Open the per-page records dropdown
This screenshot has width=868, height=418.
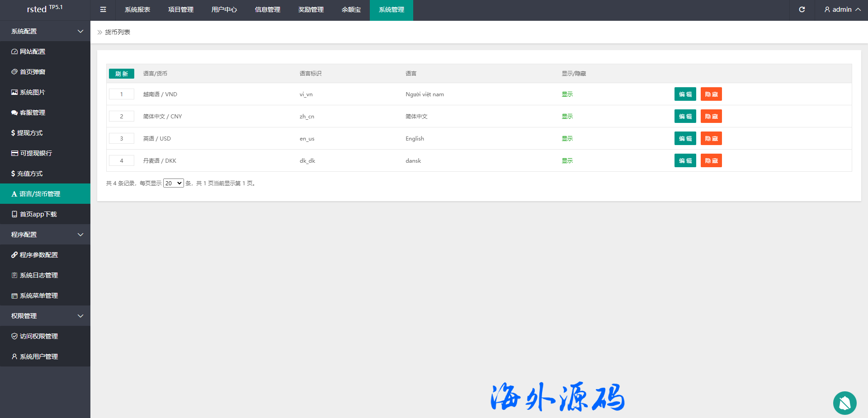[x=173, y=183]
